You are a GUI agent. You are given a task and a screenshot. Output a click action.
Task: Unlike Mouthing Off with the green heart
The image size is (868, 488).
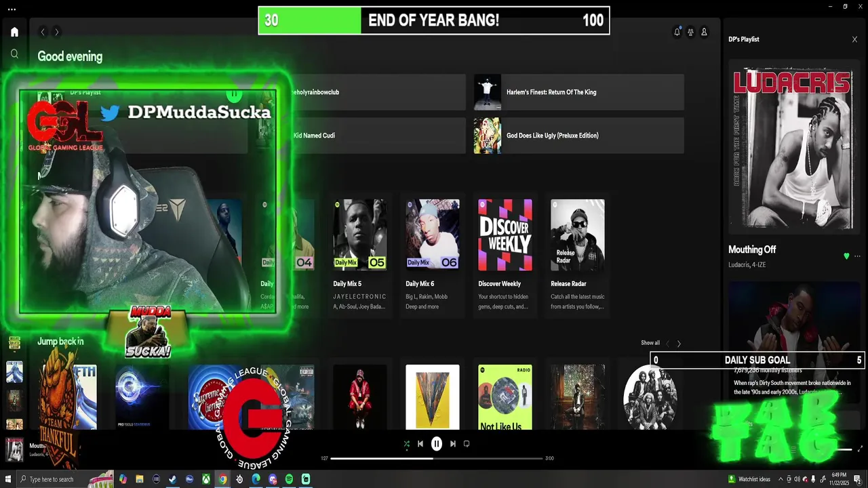[x=846, y=256]
